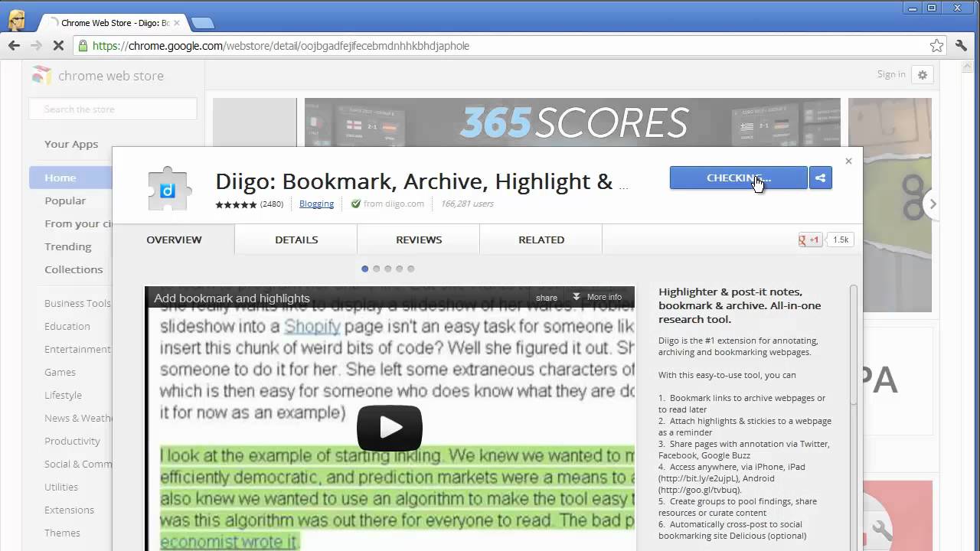Click the Sign in link
This screenshot has height=551, width=980.
(x=891, y=74)
